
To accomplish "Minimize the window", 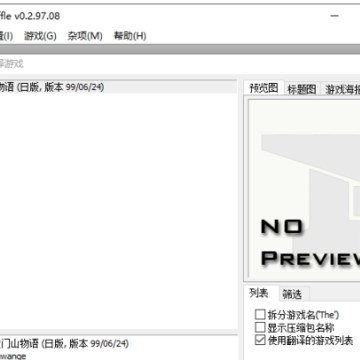I will click(x=334, y=16).
